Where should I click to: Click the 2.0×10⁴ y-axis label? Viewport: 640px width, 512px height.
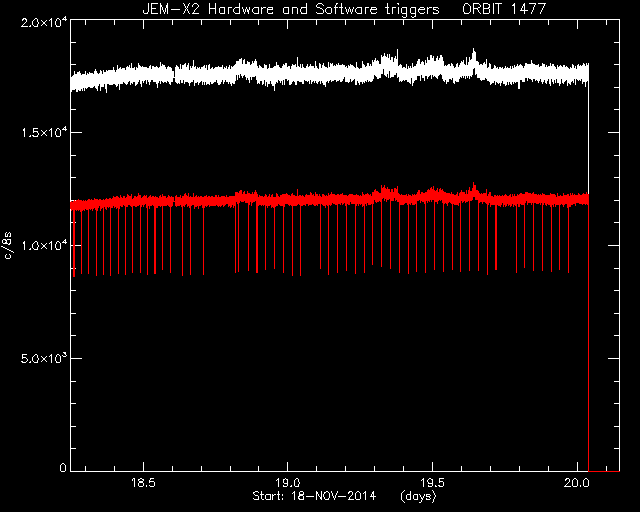point(44,22)
